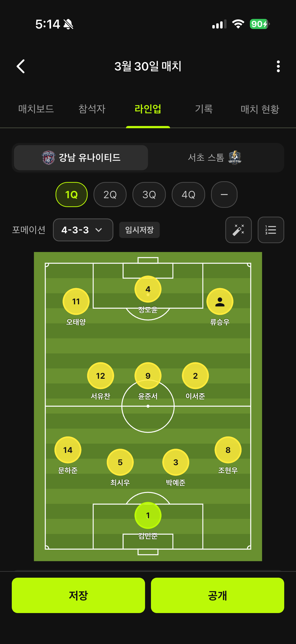Select the magic wand auto-lineup icon
The height and width of the screenshot is (644, 296).
238,230
